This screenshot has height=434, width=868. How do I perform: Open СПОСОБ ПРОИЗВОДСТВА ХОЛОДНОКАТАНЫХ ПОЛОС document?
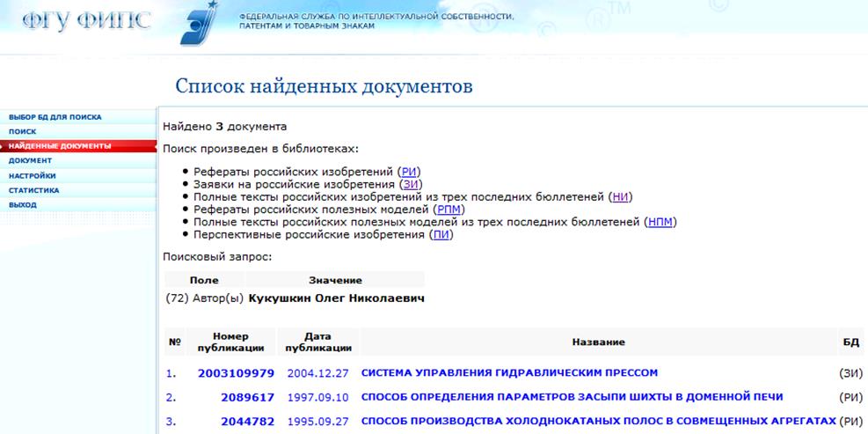click(x=598, y=422)
